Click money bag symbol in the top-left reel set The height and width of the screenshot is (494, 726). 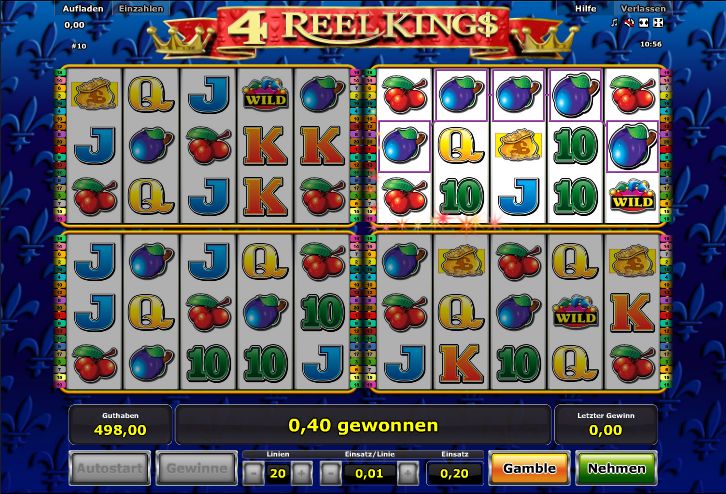coord(95,94)
